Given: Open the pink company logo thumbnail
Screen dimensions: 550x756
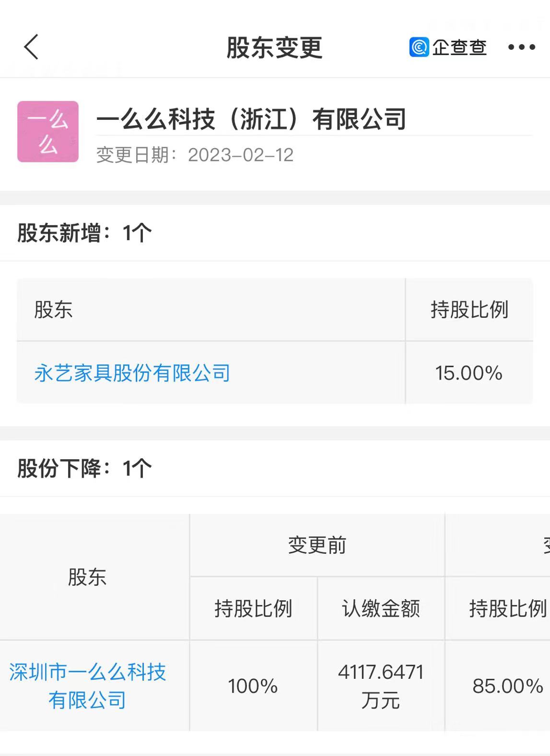Looking at the screenshot, I should pos(48,131).
